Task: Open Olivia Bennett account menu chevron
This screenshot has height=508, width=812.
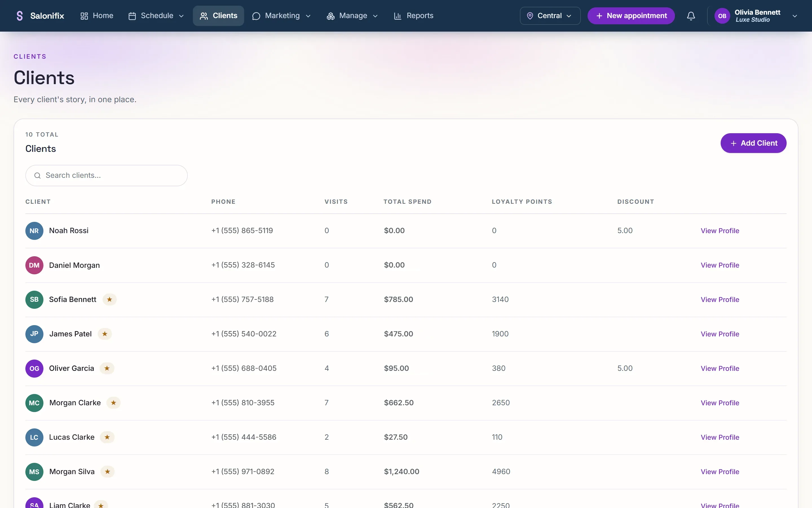Action: 795,16
